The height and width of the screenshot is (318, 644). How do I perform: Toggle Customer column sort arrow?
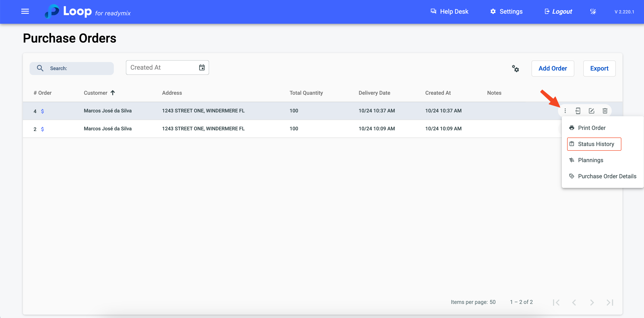113,93
